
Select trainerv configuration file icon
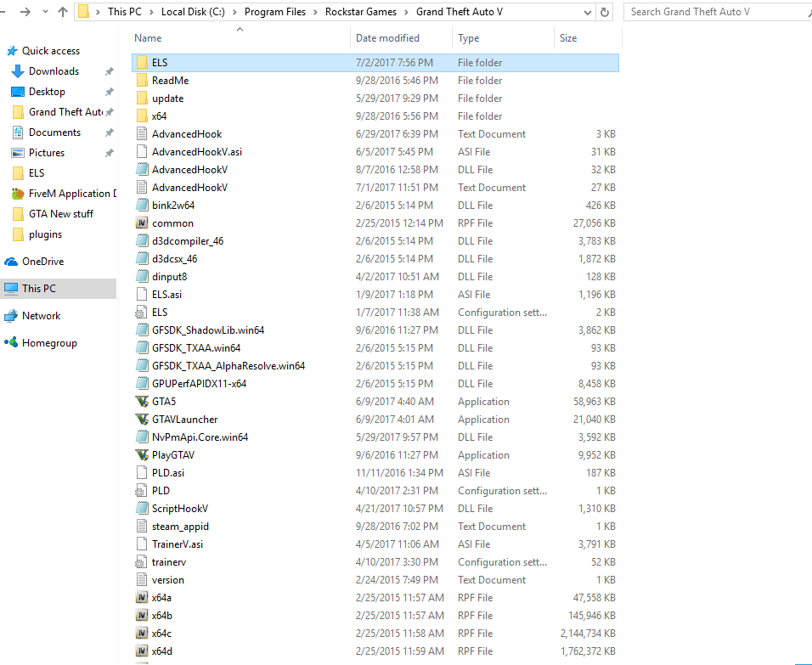click(141, 562)
